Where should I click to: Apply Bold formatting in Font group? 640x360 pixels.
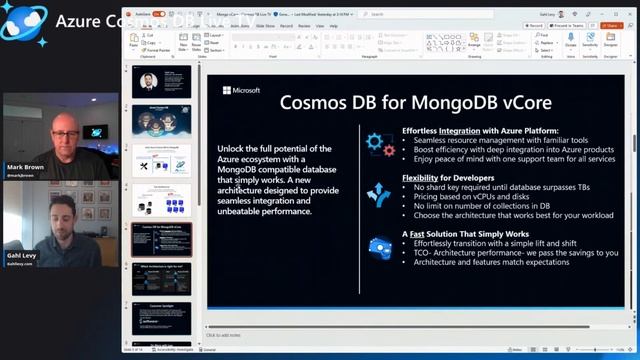pos(236,47)
